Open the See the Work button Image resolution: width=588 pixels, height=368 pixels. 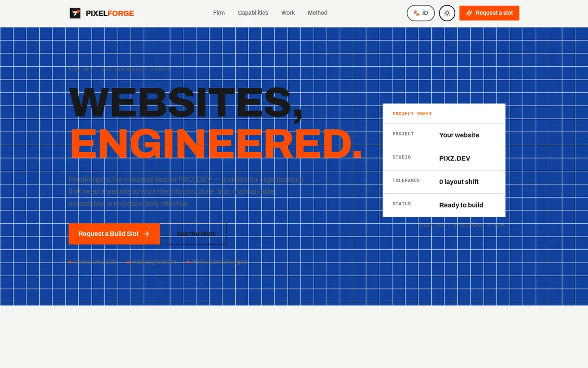(x=196, y=234)
